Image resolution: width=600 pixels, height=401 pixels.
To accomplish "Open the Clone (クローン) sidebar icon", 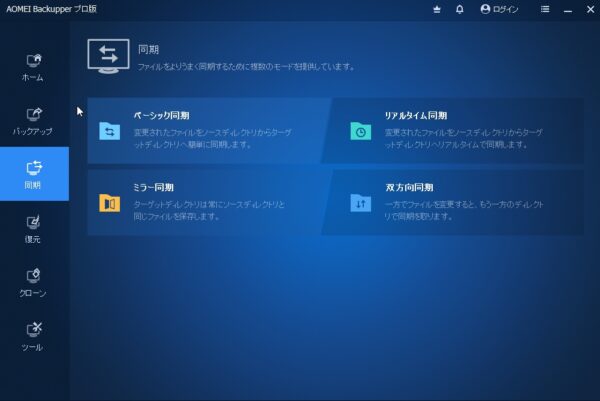I will 33,276.
